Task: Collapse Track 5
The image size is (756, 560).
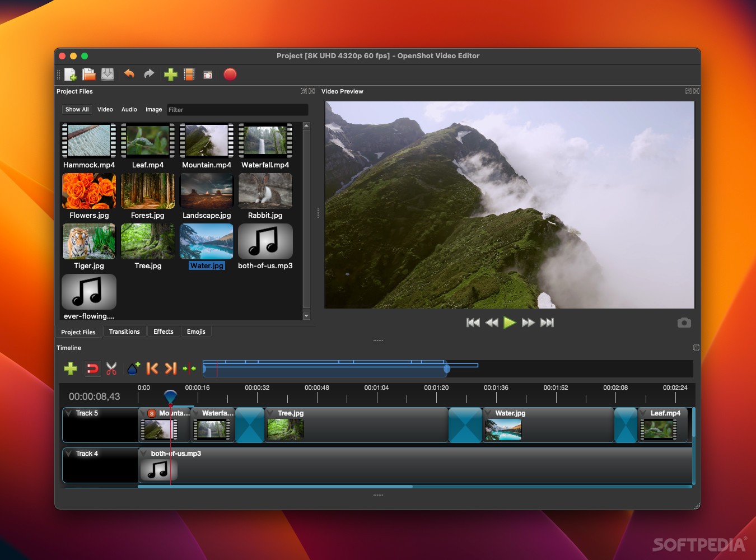Action: click(x=68, y=413)
